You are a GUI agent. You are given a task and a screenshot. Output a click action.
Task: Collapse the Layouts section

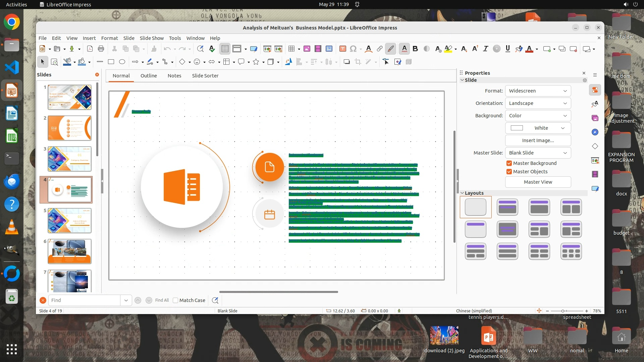[462, 193]
